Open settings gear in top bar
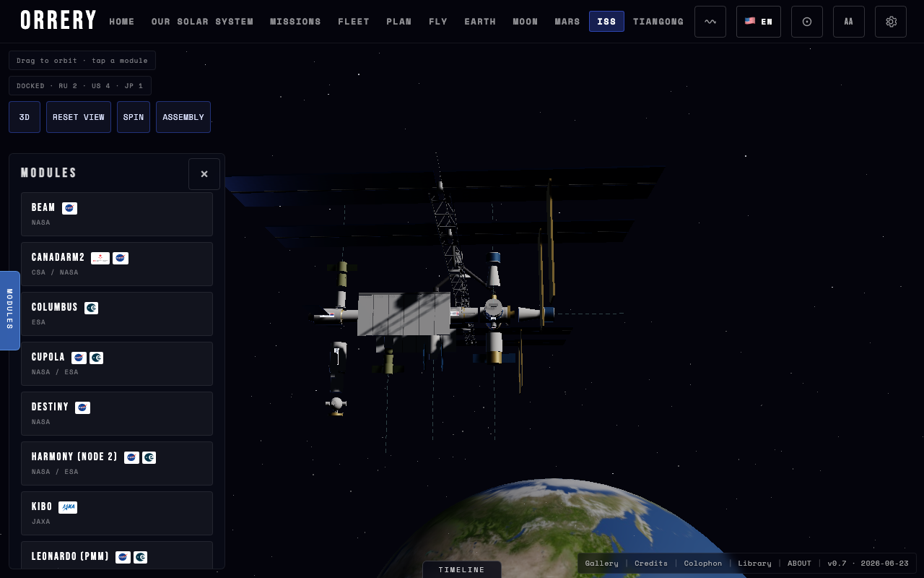The height and width of the screenshot is (578, 924). tap(891, 22)
